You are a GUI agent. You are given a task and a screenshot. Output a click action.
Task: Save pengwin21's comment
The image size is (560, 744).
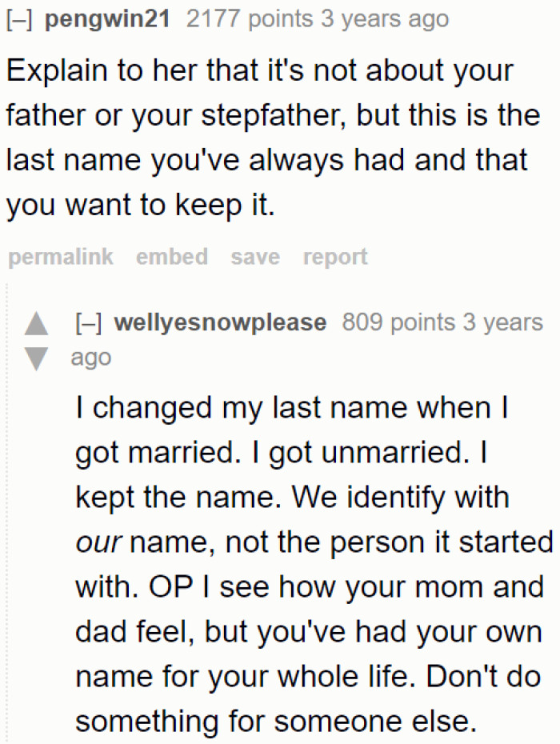click(x=254, y=256)
